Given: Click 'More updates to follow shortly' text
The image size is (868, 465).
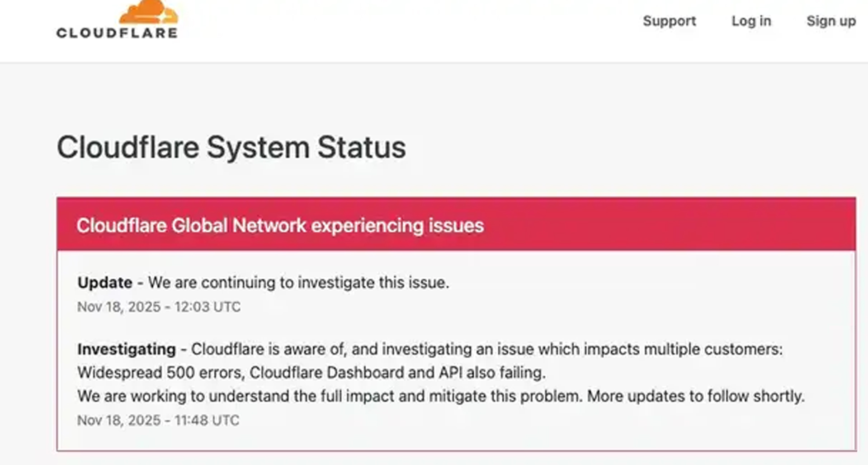Looking at the screenshot, I should point(695,396).
